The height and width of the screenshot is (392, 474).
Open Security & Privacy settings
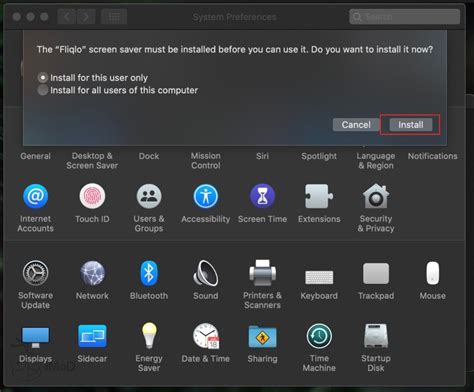tap(376, 196)
